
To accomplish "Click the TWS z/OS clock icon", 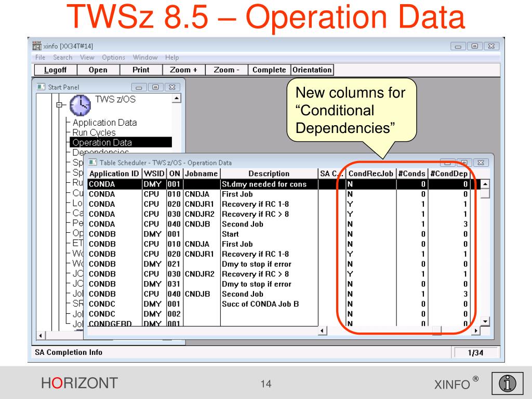I will (x=80, y=105).
